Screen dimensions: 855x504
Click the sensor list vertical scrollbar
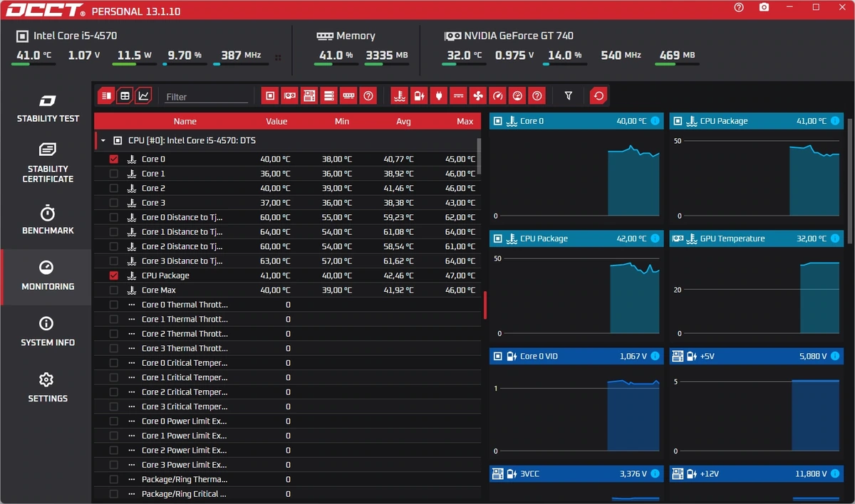tap(479, 157)
